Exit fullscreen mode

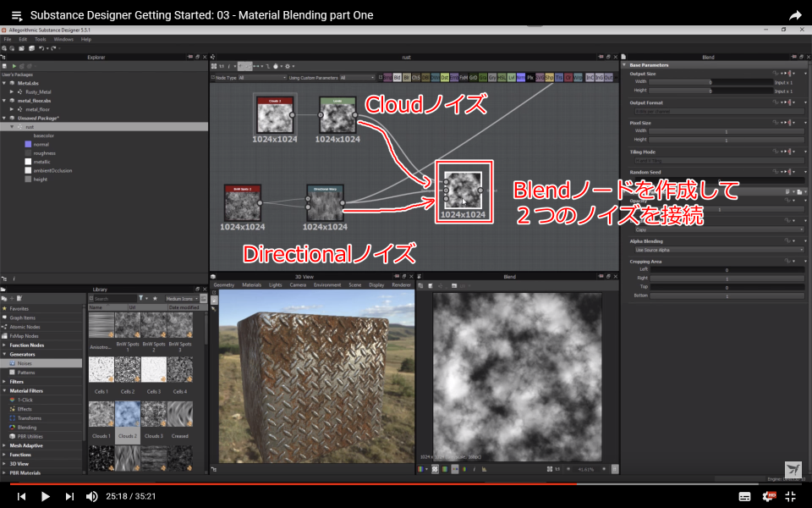click(x=791, y=497)
